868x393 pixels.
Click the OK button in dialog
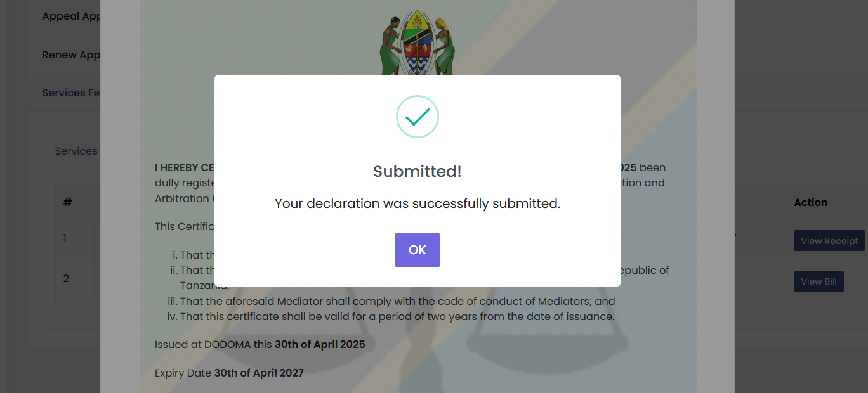pos(417,250)
